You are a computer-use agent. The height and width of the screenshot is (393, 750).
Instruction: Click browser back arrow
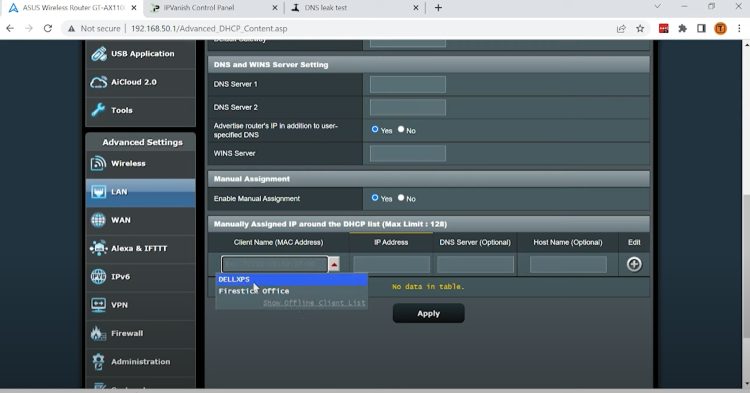(10, 29)
